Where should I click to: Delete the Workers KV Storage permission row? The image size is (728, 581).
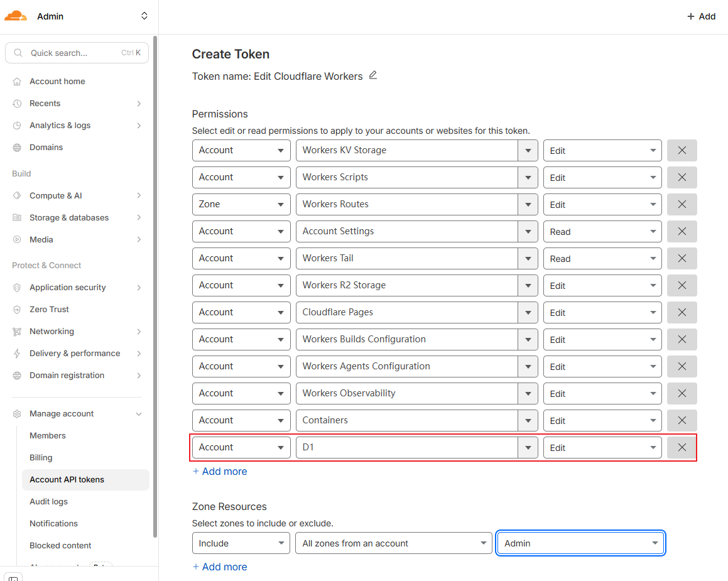point(682,151)
